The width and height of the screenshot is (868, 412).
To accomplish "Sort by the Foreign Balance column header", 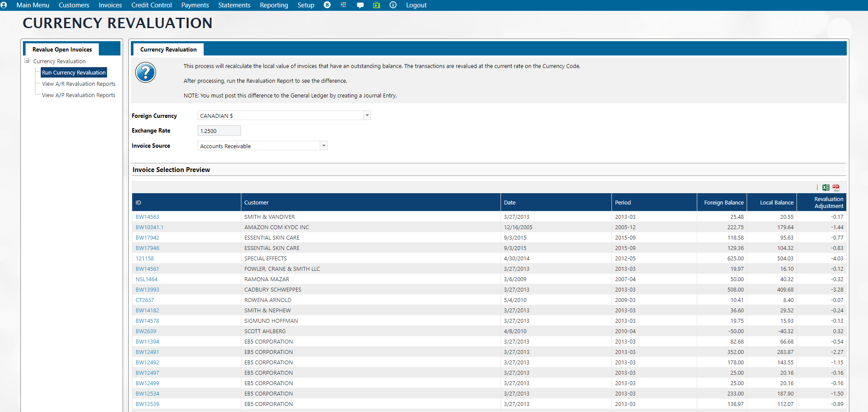I will 723,202.
